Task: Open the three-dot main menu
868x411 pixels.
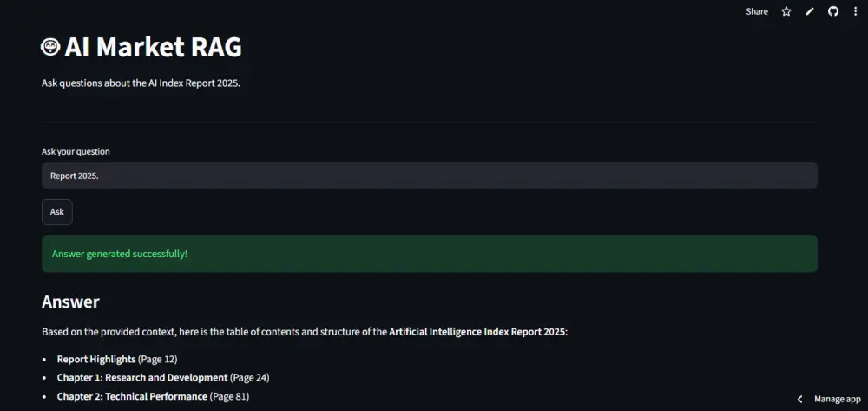Action: pyautogui.click(x=856, y=11)
